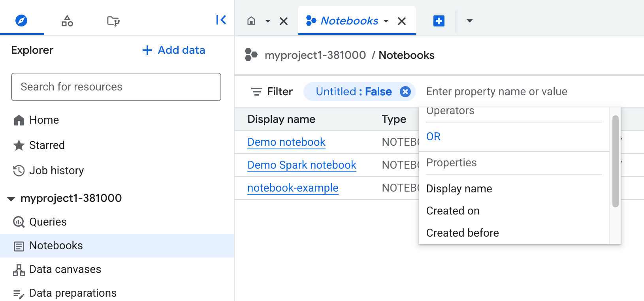Image resolution: width=644 pixels, height=301 pixels.
Task: Open the folder icon tab in left pane
Action: [113, 21]
